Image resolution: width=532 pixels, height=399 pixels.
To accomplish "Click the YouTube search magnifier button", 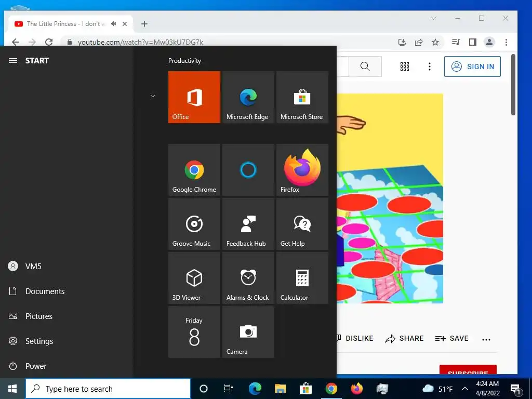I will (x=365, y=66).
